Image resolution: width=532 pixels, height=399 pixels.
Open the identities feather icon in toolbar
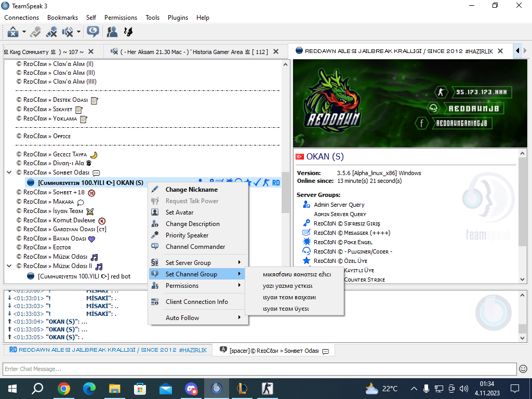128,32
